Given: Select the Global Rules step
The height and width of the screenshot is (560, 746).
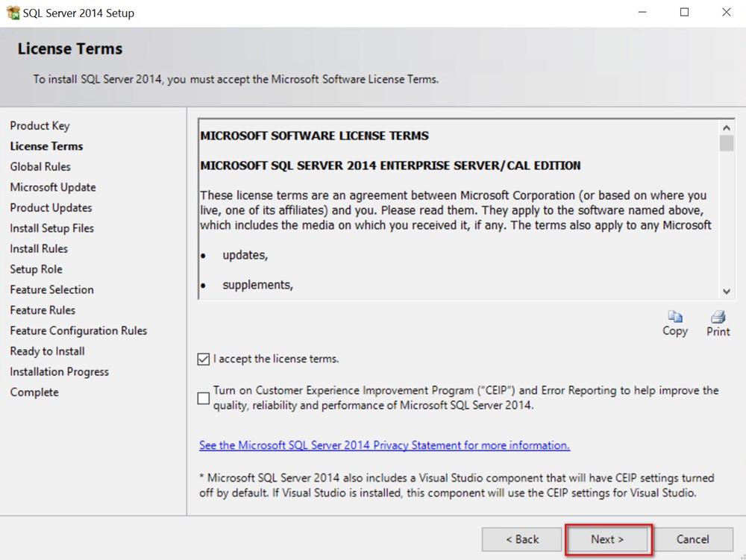Looking at the screenshot, I should coord(40,167).
